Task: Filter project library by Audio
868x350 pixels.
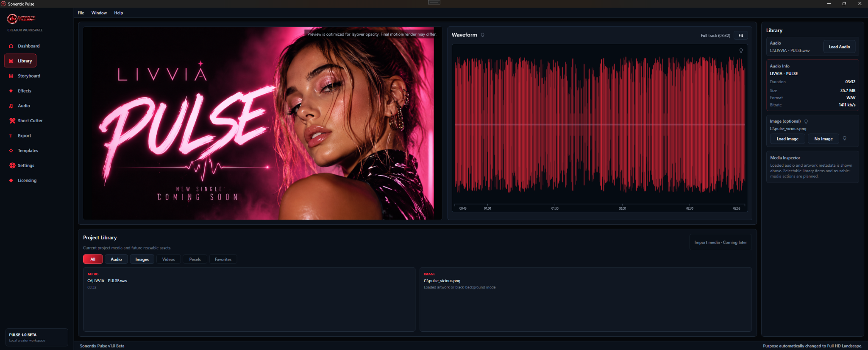Action: click(x=116, y=259)
